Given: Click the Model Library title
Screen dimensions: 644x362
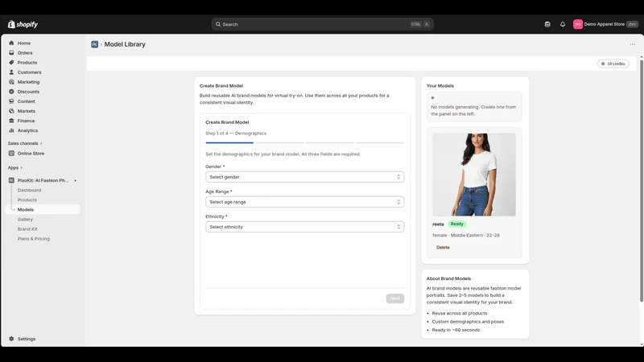Looking at the screenshot, I should (x=125, y=44).
